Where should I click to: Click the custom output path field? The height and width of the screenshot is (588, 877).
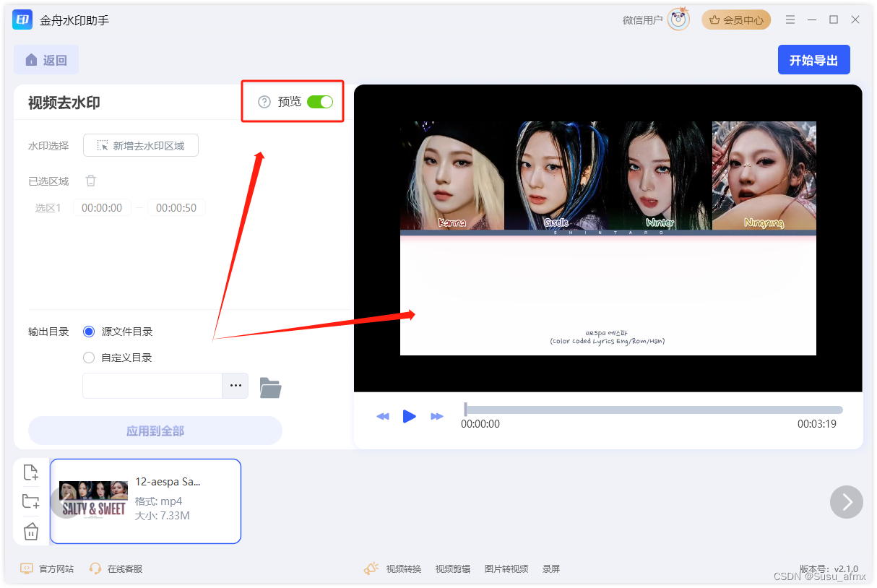pyautogui.click(x=152, y=386)
